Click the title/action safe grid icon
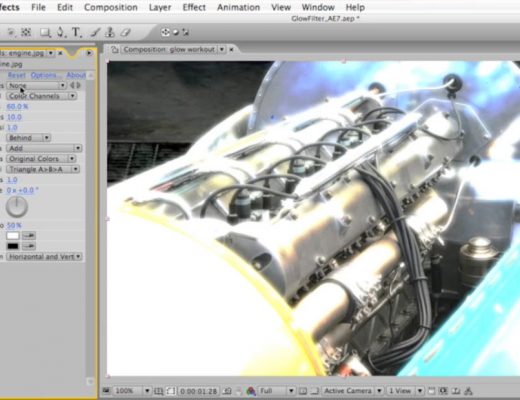The height and width of the screenshot is (400, 520). click(159, 391)
